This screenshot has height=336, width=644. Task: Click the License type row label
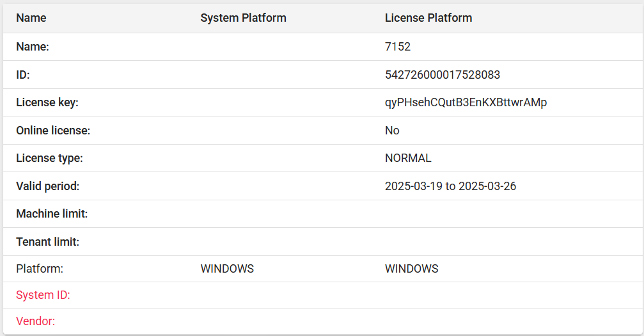[x=49, y=158]
